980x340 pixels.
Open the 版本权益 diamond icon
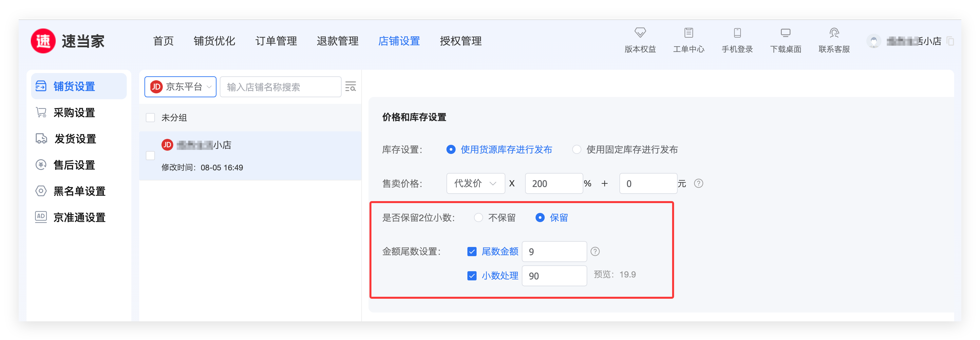pyautogui.click(x=640, y=33)
